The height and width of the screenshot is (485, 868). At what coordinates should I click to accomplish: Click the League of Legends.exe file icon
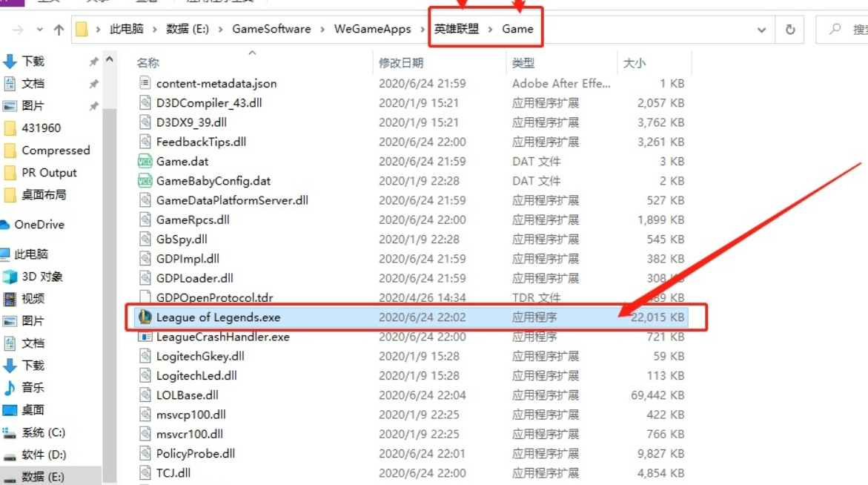[145, 317]
